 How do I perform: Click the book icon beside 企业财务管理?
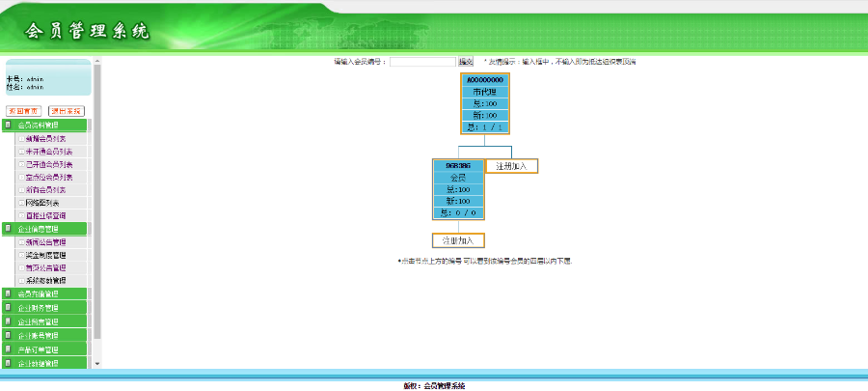[x=8, y=307]
